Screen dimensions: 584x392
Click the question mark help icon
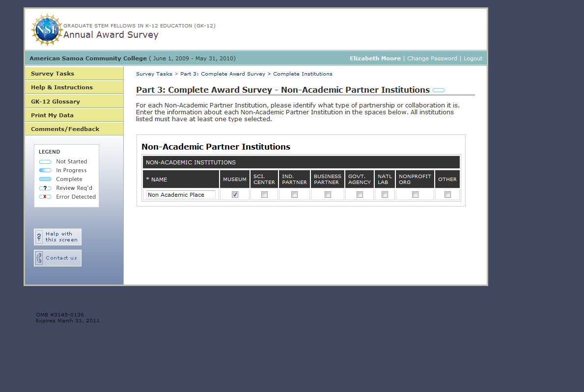[39, 237]
